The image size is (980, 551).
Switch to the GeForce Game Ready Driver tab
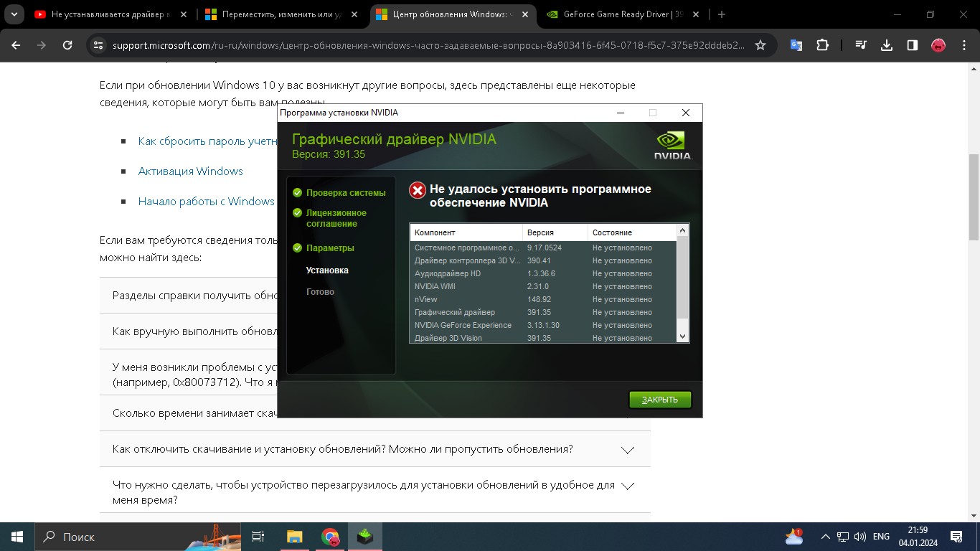coord(623,14)
